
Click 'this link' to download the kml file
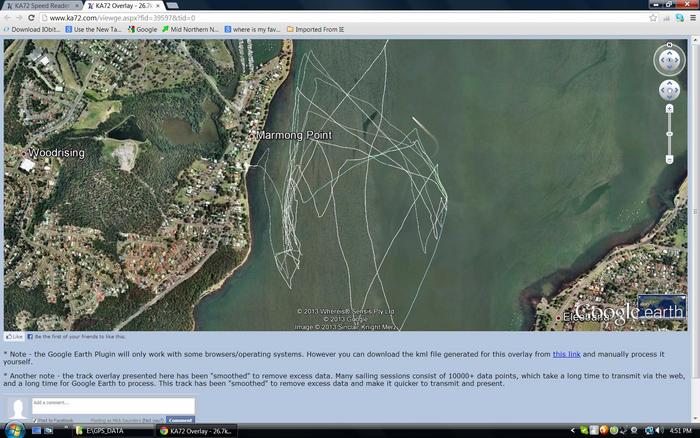pos(566,354)
